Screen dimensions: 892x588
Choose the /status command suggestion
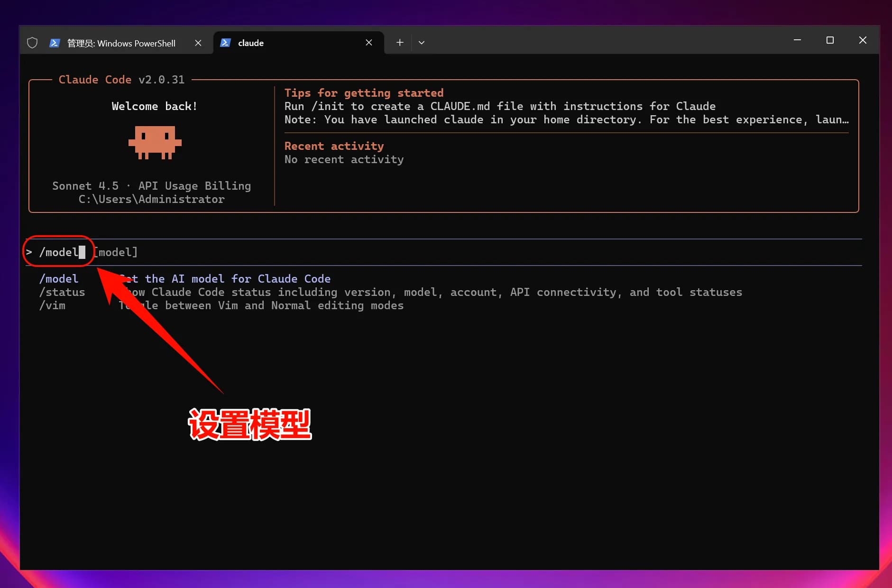[x=62, y=292]
